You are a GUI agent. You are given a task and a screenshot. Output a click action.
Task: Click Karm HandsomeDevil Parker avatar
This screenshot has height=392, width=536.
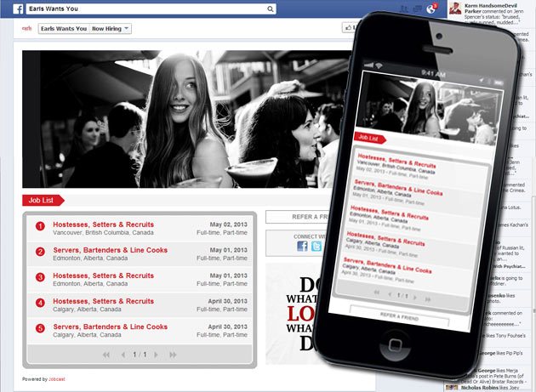tap(455, 9)
